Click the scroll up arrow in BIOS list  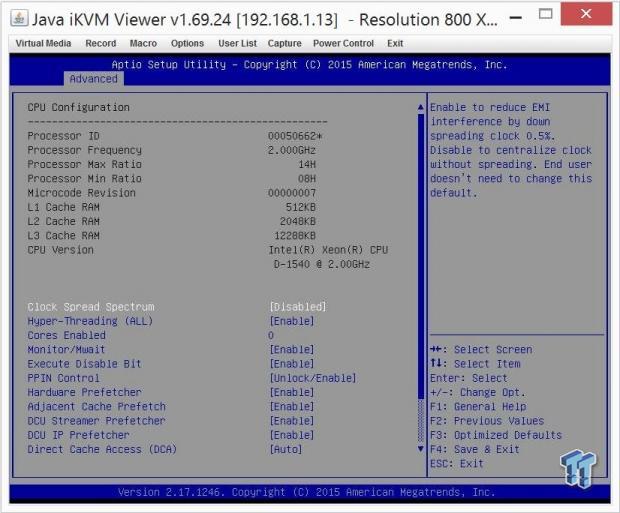pyautogui.click(x=421, y=107)
